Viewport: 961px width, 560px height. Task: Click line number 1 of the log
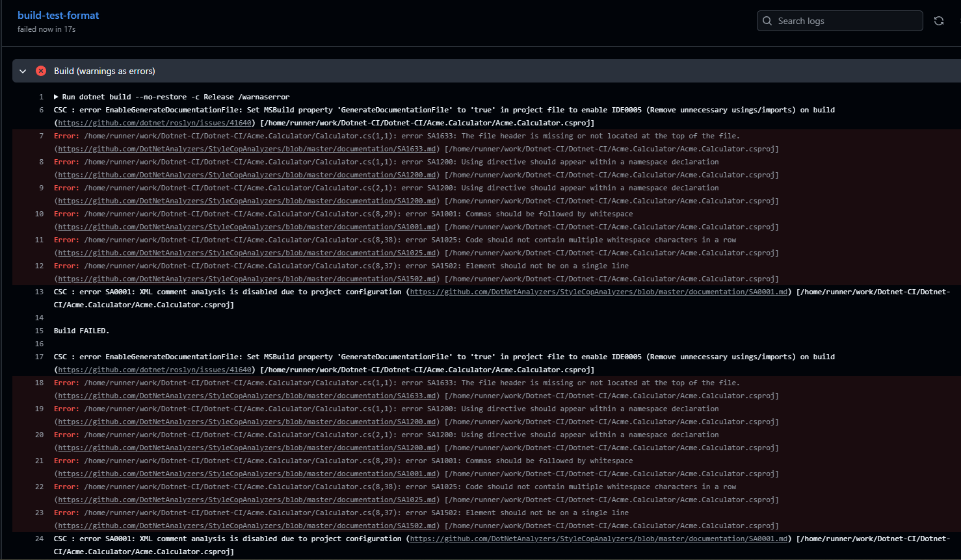(x=41, y=97)
